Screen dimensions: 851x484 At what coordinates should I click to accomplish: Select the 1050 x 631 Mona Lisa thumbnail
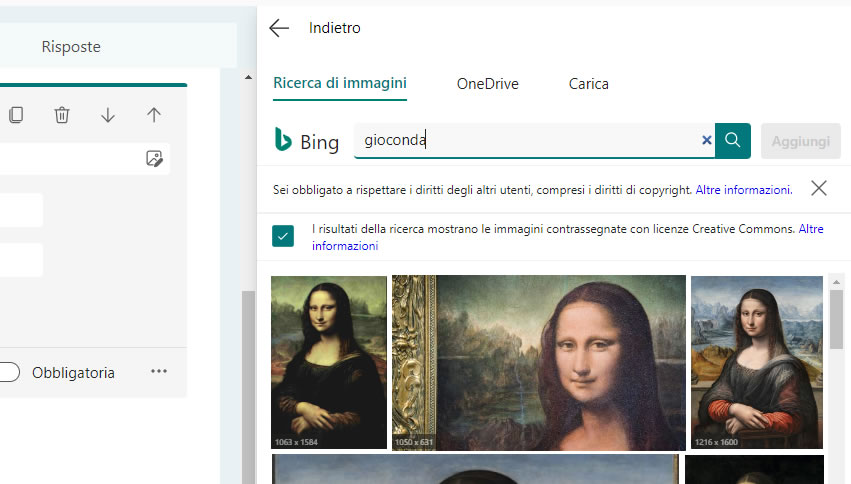click(538, 363)
